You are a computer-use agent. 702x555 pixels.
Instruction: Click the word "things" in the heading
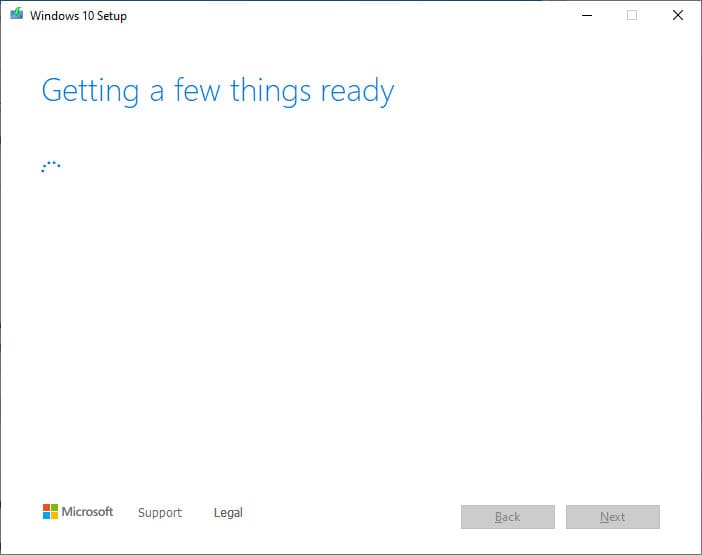(270, 92)
